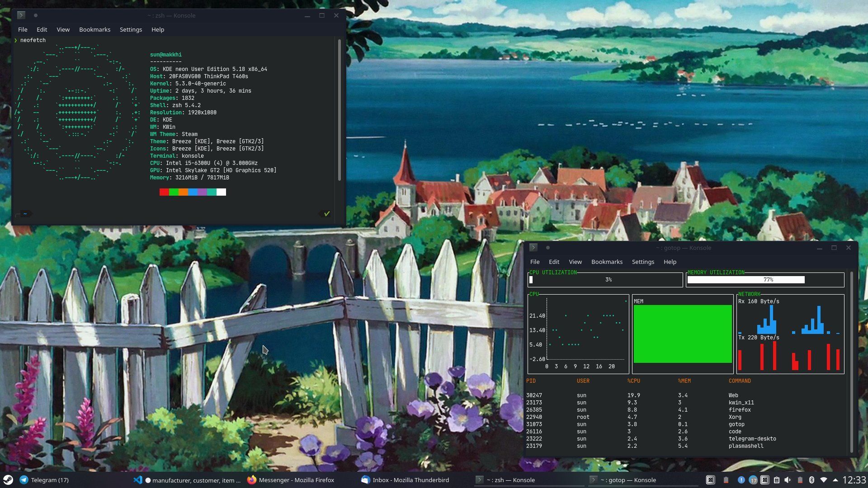The image size is (868, 488).
Task: Click the clipboard tray icon
Action: 776,480
